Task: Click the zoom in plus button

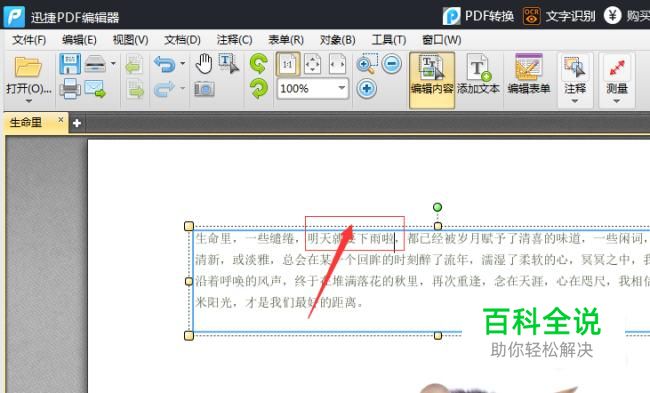Action: coord(366,89)
